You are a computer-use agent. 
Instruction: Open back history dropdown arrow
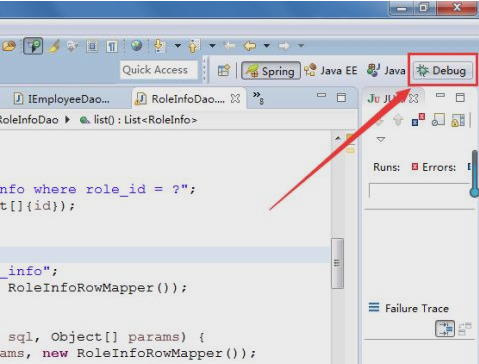267,45
